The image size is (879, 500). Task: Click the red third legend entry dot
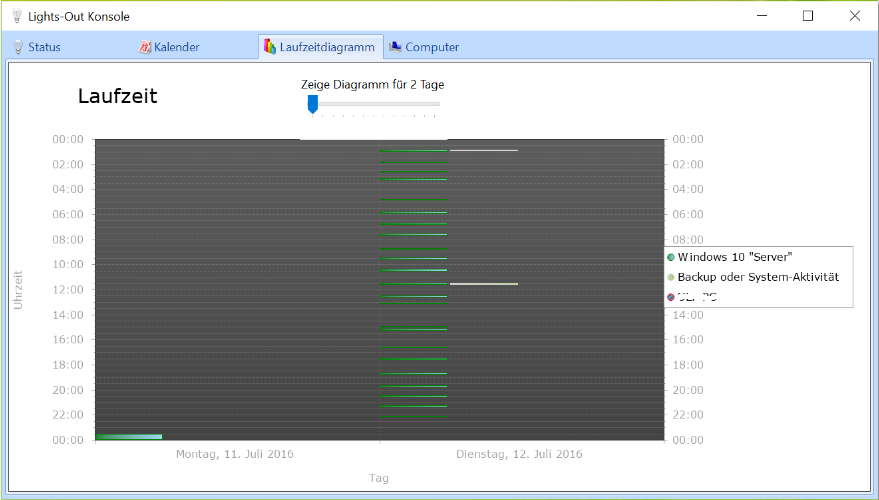670,297
